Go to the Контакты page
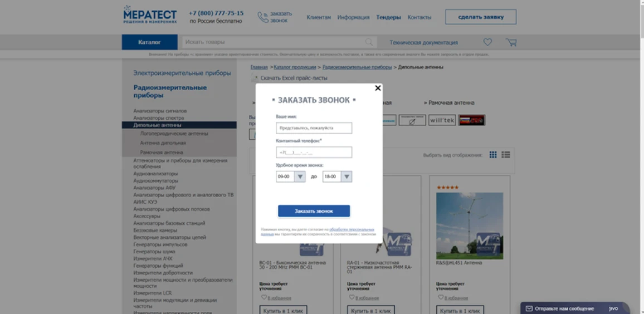Screen dimensions: 644x314 tap(419, 17)
